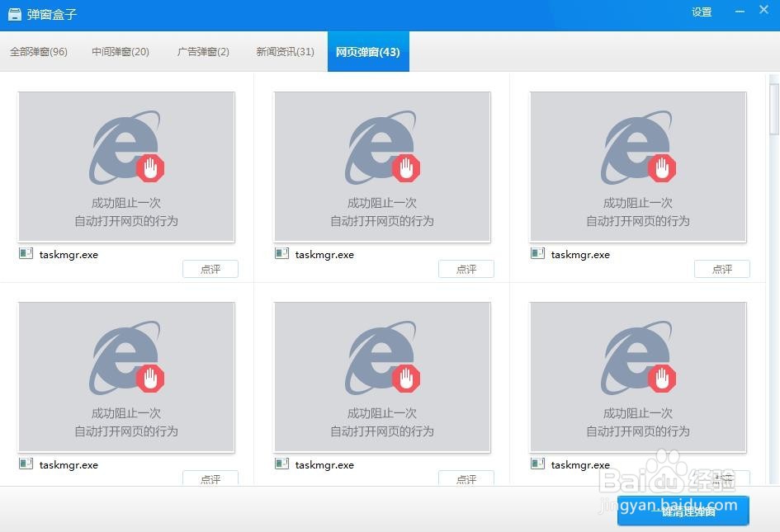Image resolution: width=780 pixels, height=532 pixels.
Task: Click 点评 button on top-middle card
Action: (x=466, y=269)
